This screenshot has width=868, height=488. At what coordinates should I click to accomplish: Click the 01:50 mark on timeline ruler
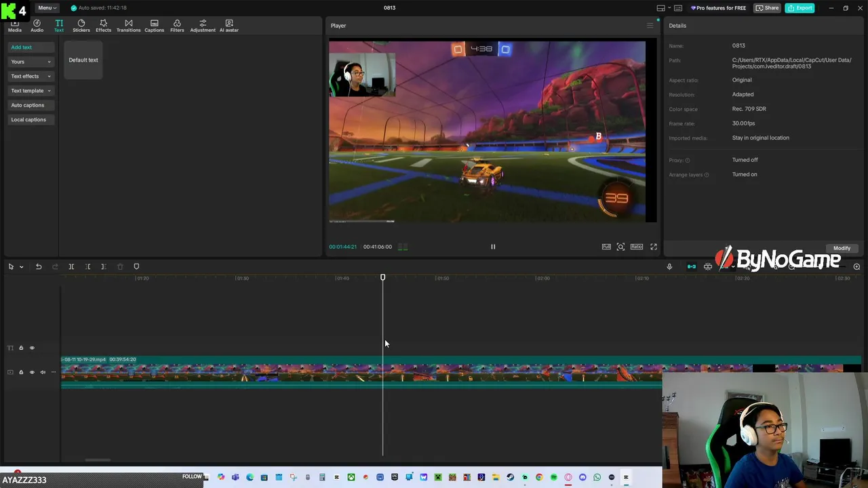click(442, 278)
